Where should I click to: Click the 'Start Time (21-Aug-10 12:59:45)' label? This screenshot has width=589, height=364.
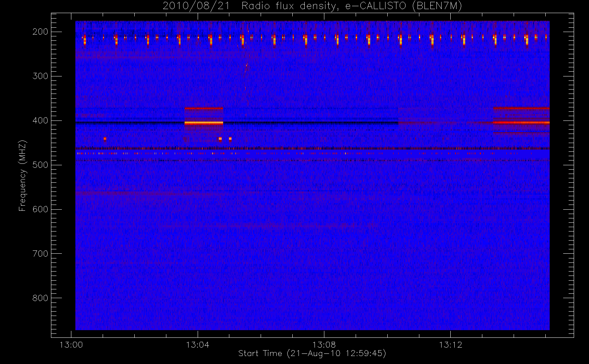pos(312,353)
